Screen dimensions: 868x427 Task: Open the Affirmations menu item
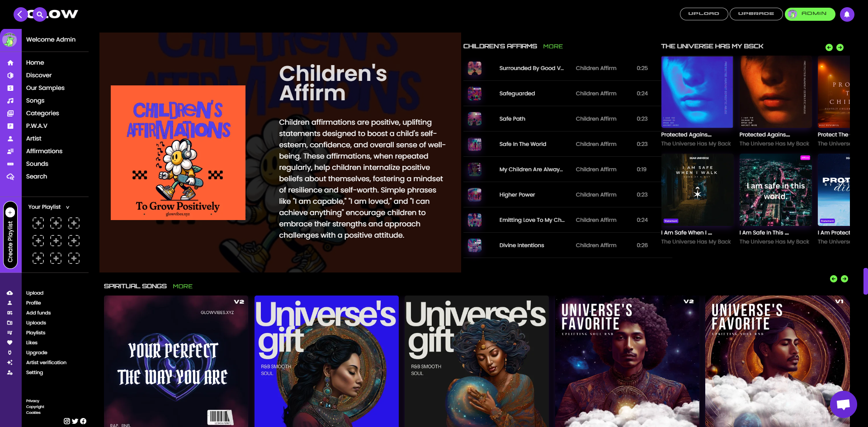(44, 151)
